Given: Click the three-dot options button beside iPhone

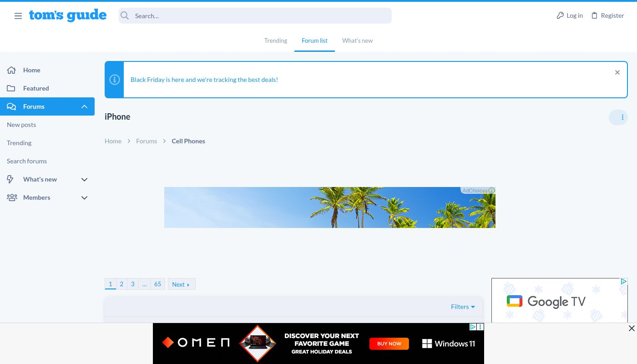Looking at the screenshot, I should [622, 117].
